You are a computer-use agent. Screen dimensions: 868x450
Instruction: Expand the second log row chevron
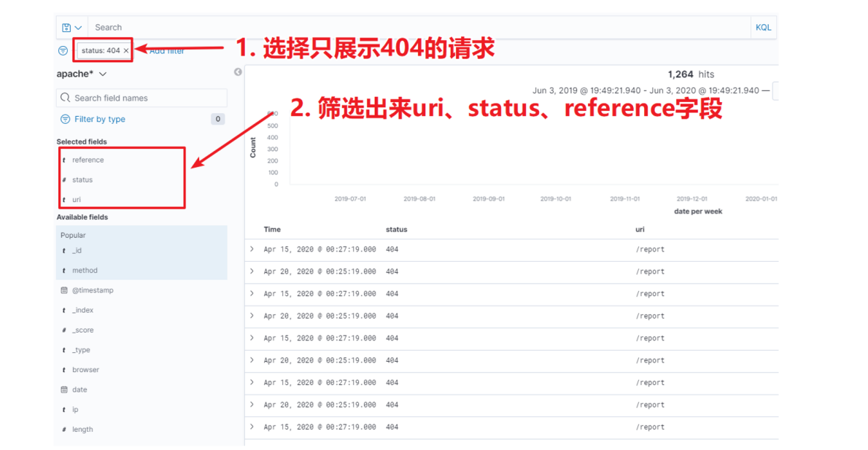(252, 272)
